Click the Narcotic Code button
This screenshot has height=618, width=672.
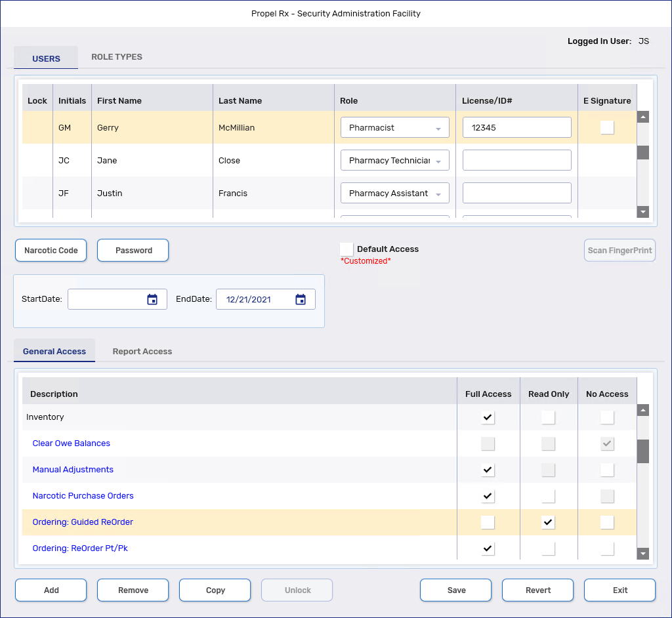pyautogui.click(x=51, y=251)
